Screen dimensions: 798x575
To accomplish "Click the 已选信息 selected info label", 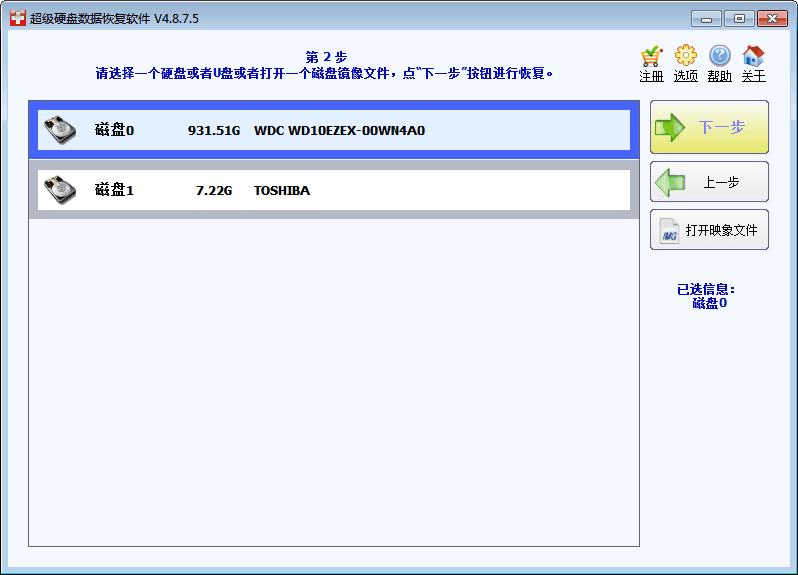I will coord(706,290).
